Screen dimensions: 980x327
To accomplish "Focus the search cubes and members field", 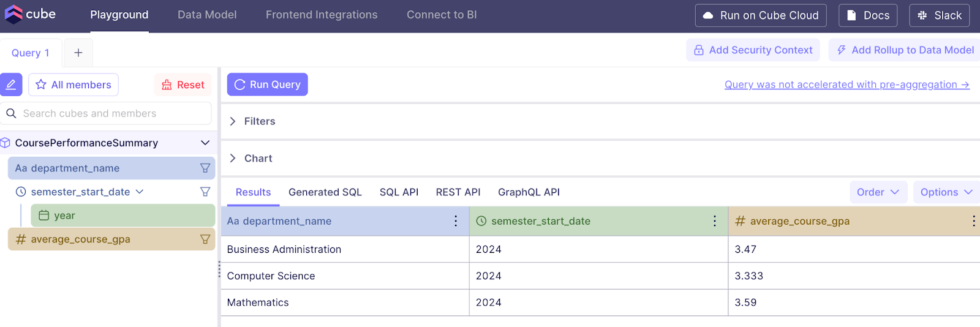I will click(x=113, y=113).
